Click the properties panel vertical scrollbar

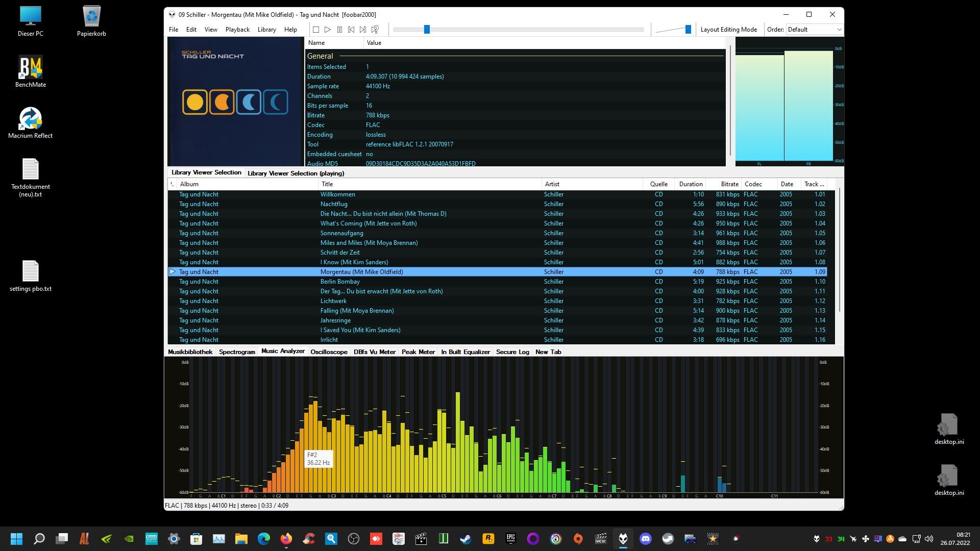click(x=730, y=101)
